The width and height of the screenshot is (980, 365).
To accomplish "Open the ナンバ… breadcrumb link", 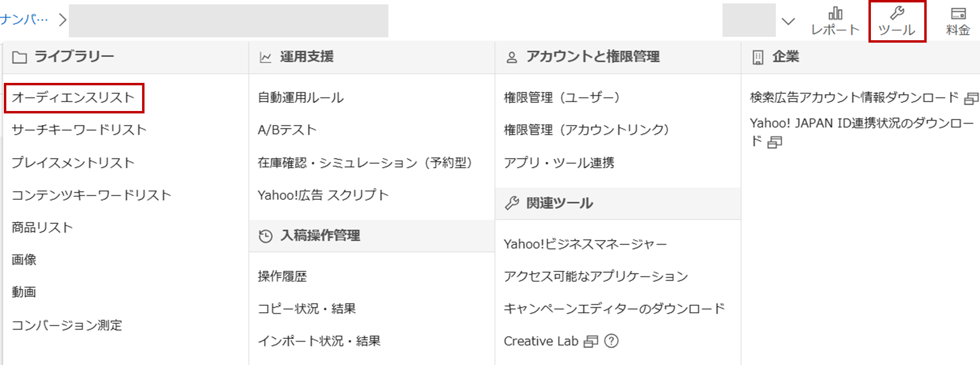I will [24, 19].
